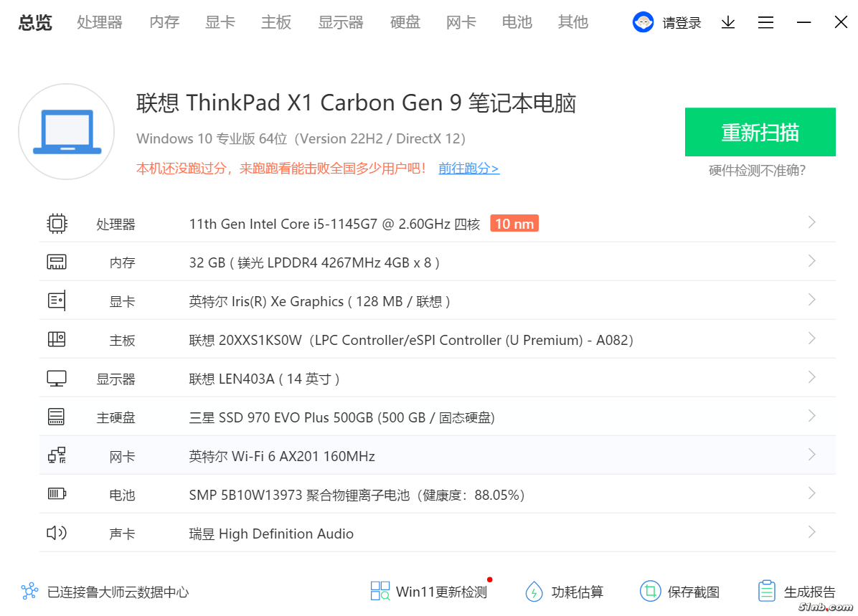
Task: Click the memory module icon
Action: point(57,262)
